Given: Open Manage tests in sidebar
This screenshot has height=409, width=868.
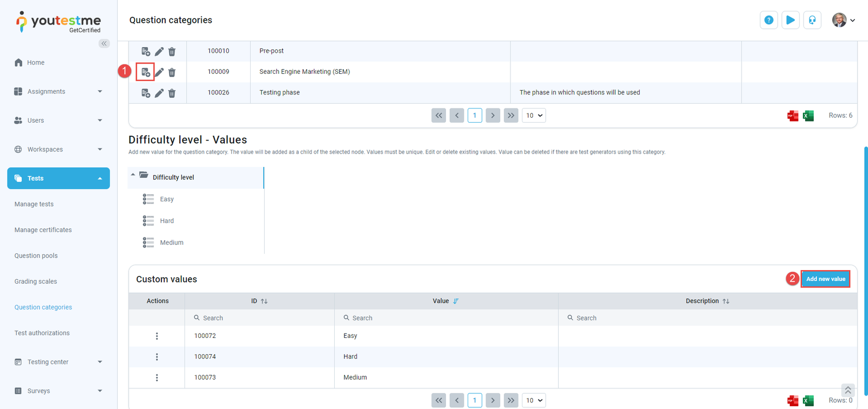Looking at the screenshot, I should (34, 204).
